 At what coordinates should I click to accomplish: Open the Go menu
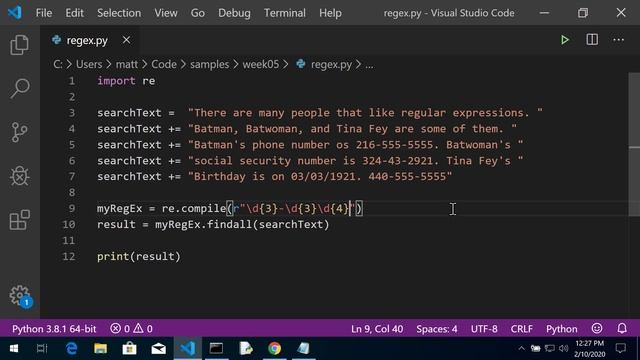click(x=198, y=13)
